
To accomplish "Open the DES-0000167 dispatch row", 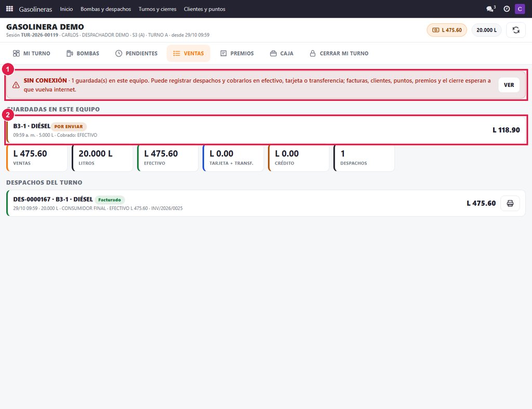I will (266, 203).
